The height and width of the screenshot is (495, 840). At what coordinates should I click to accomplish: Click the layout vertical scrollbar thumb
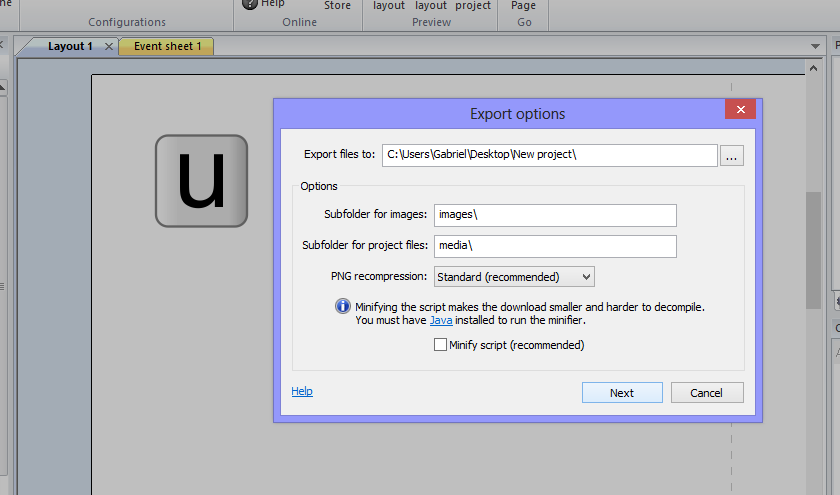click(x=813, y=250)
